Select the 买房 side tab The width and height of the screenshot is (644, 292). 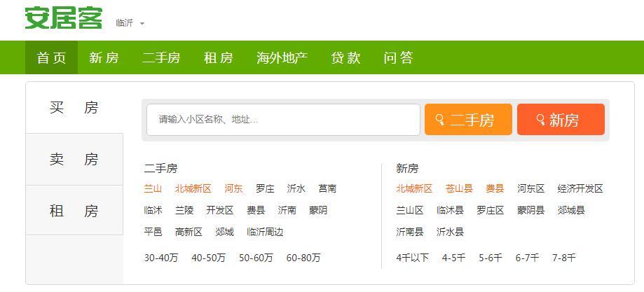(74, 108)
